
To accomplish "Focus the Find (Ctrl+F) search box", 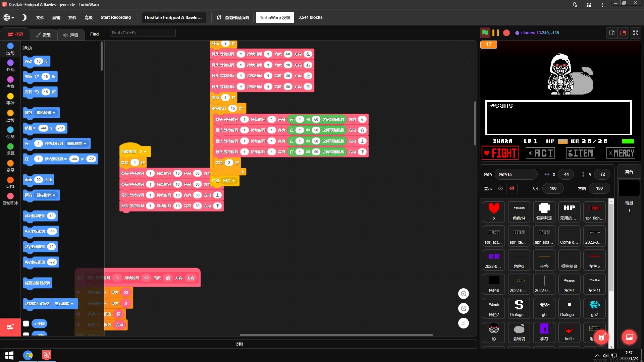I will click(x=143, y=33).
